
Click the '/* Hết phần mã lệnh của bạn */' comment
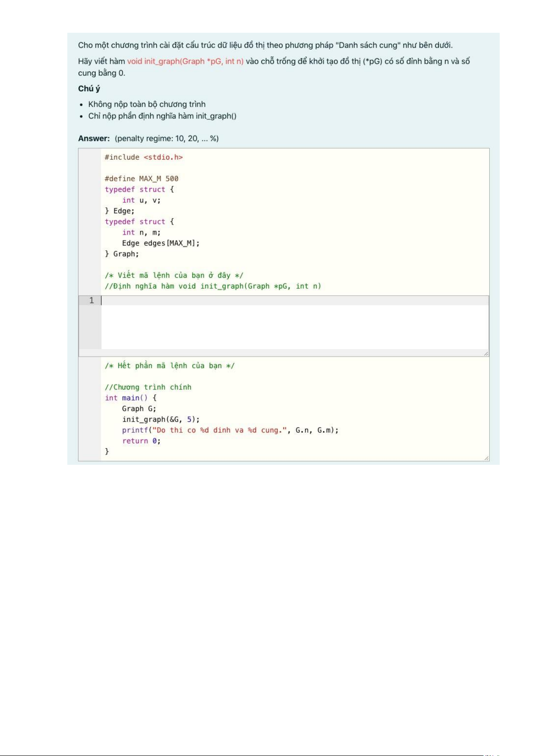[x=170, y=366]
